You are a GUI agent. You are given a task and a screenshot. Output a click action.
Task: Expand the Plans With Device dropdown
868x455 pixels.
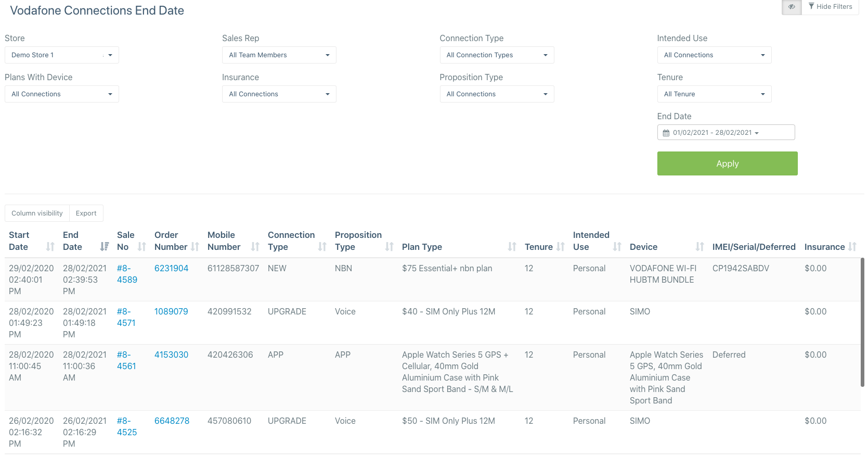62,94
